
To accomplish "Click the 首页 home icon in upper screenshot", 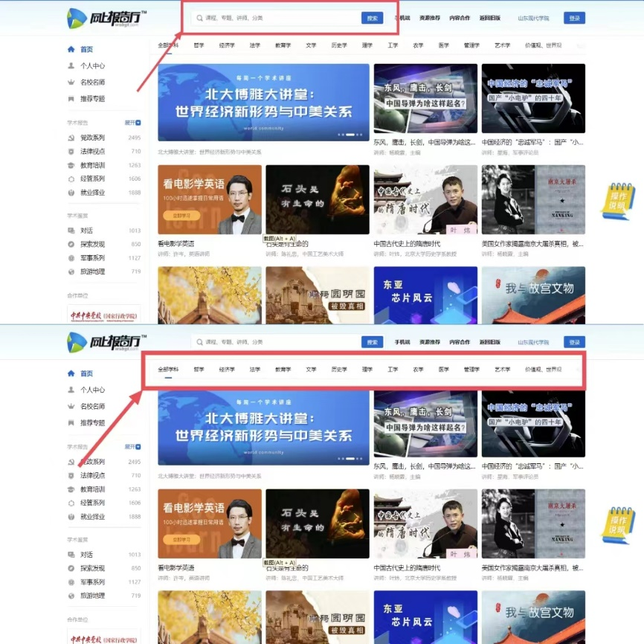I will pos(71,50).
